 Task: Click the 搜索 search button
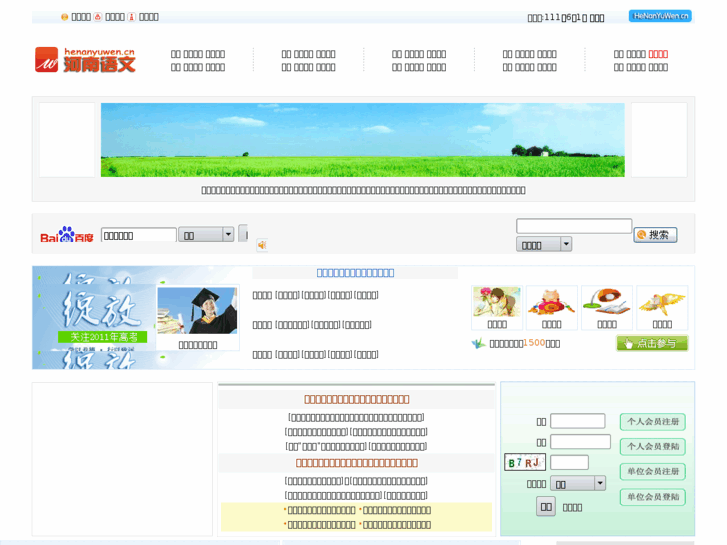pyautogui.click(x=655, y=235)
